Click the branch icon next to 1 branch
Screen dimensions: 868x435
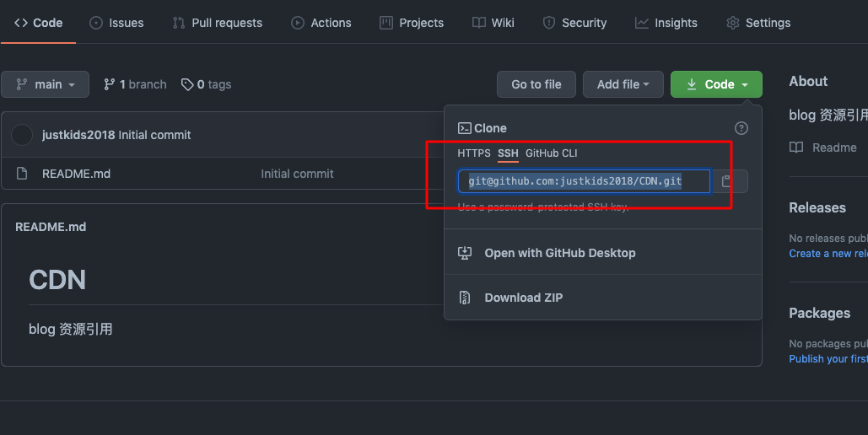109,84
